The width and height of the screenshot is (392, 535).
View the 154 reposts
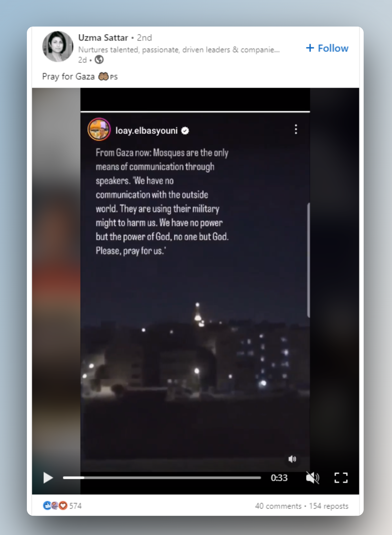click(x=329, y=506)
